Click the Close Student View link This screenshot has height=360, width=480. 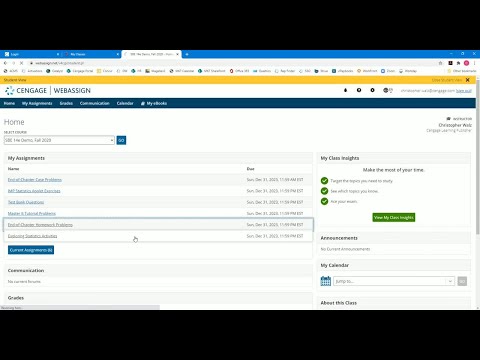click(x=447, y=80)
